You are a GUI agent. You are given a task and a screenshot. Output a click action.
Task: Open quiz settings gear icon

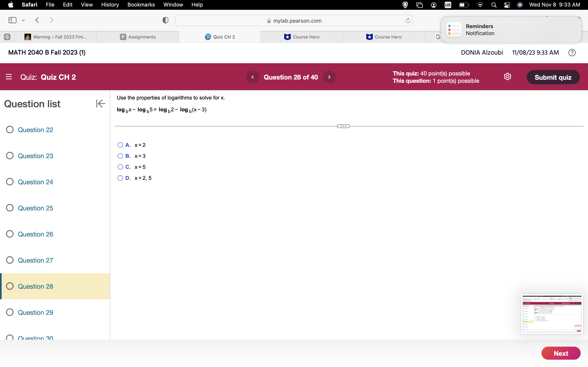[x=507, y=77]
